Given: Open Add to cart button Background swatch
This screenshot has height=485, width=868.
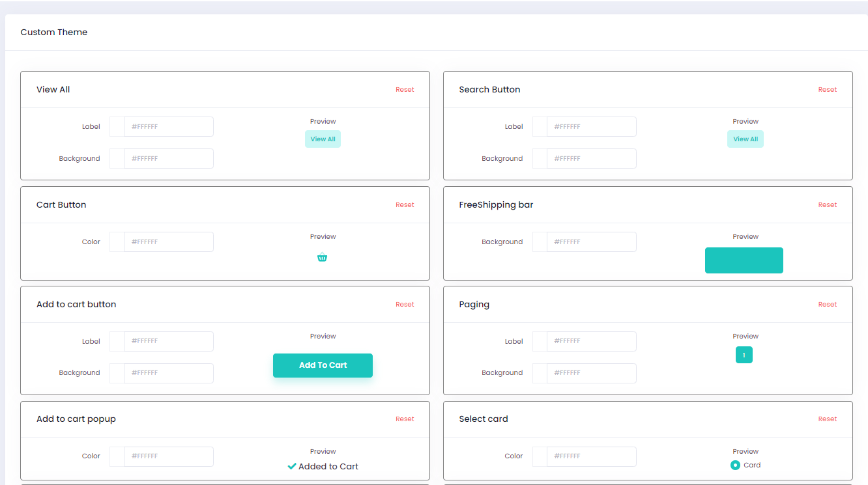Looking at the screenshot, I should [x=117, y=374].
